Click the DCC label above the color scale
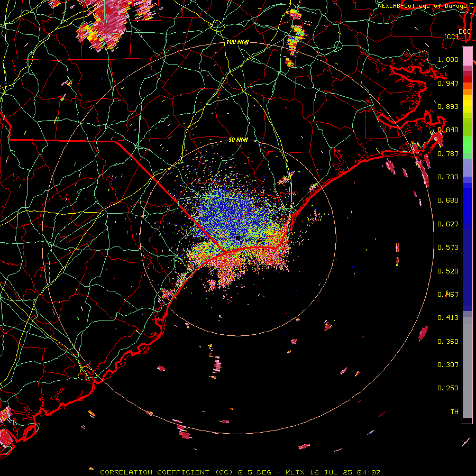 [464, 31]
